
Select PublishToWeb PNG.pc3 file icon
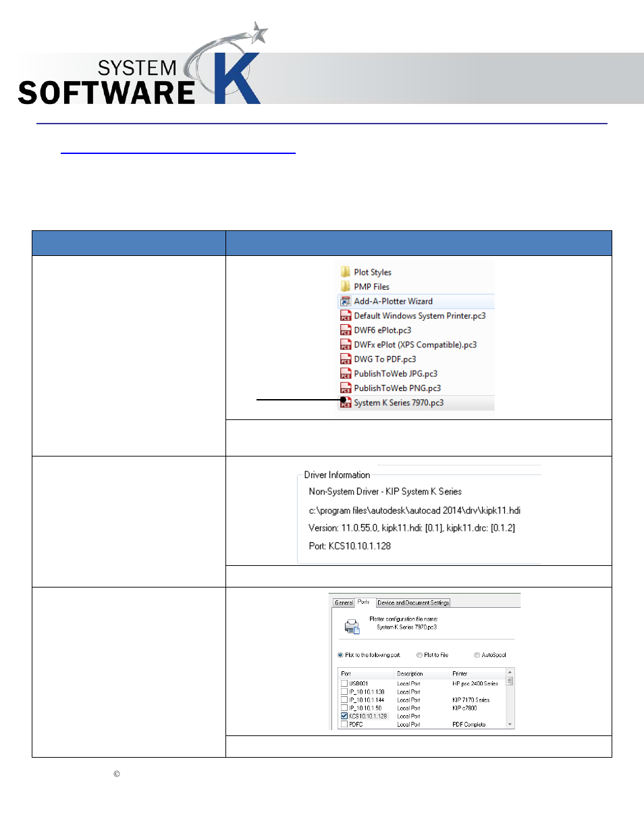pos(346,388)
